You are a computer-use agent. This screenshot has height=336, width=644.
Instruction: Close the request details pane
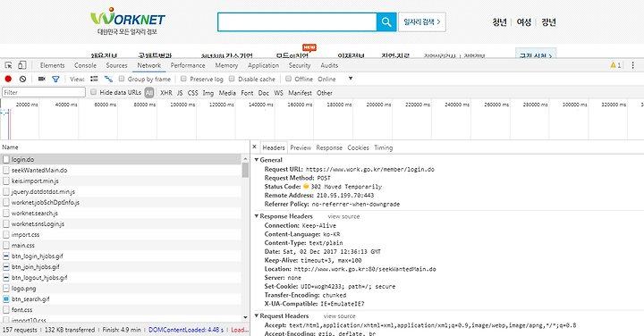tap(254, 147)
